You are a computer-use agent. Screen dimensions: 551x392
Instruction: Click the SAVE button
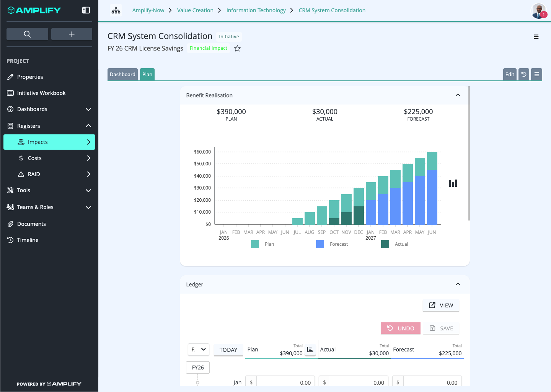441,328
